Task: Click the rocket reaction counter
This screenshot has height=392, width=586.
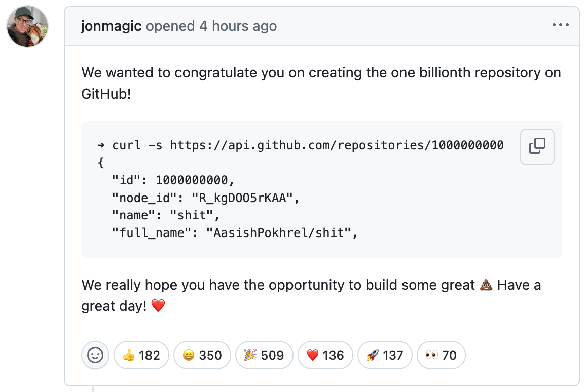Action: (x=385, y=355)
